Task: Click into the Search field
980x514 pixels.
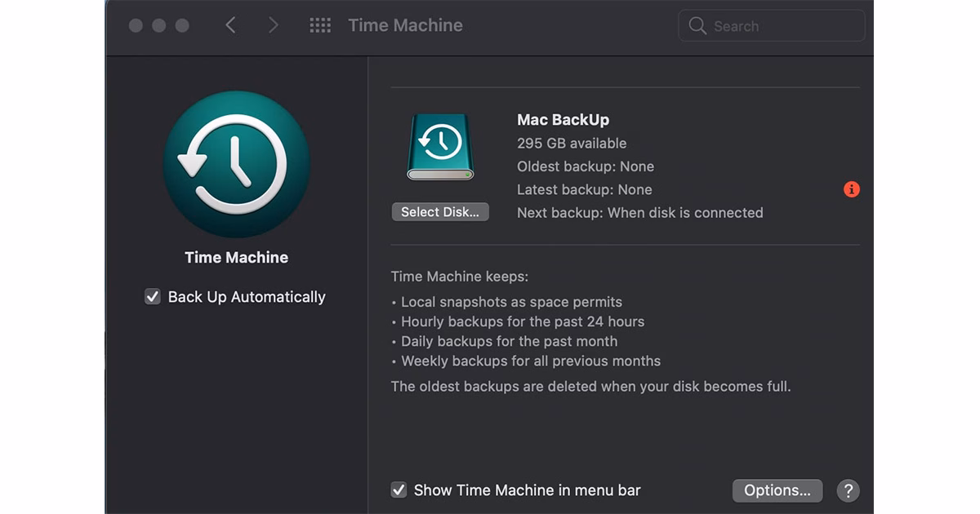Action: click(x=772, y=26)
